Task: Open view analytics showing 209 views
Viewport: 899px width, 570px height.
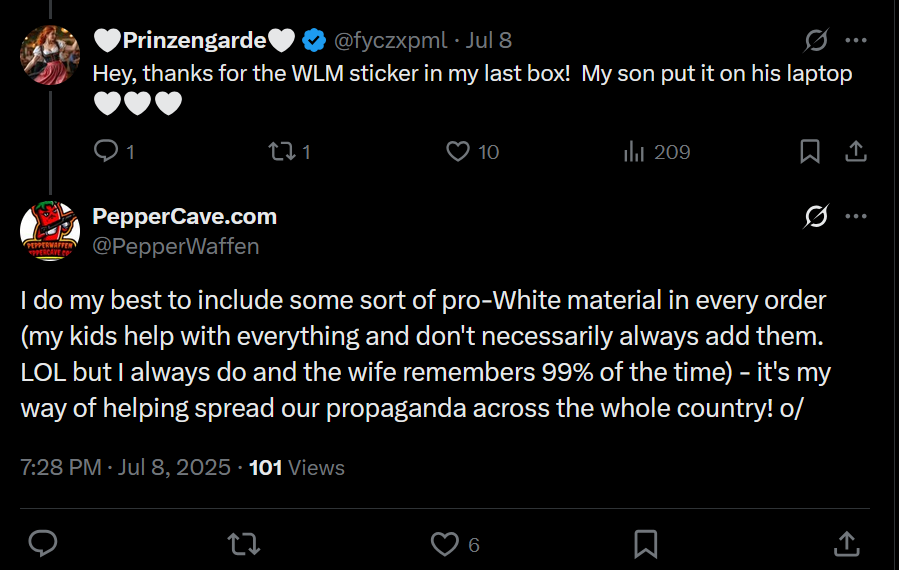Action: click(x=634, y=152)
